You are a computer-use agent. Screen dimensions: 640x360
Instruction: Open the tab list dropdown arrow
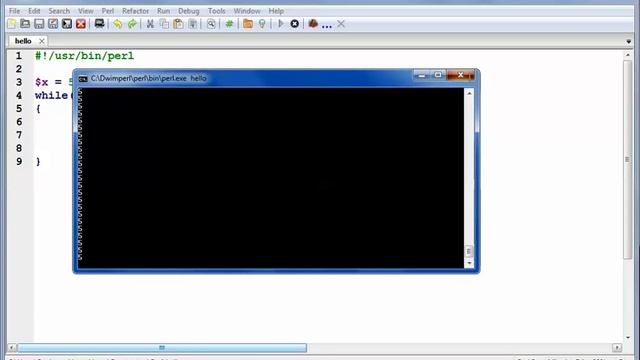[628, 42]
